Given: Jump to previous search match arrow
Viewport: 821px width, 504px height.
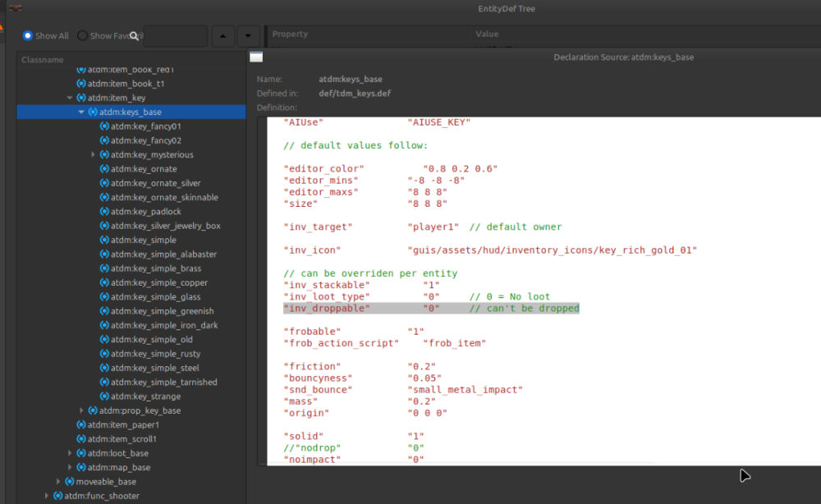Looking at the screenshot, I should point(222,36).
